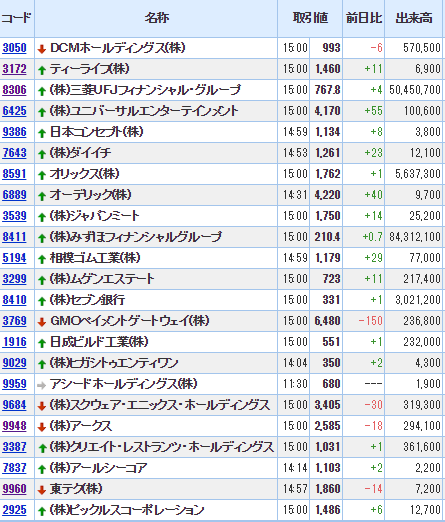
Task: Open stock code 9948 link
Action: [14, 426]
